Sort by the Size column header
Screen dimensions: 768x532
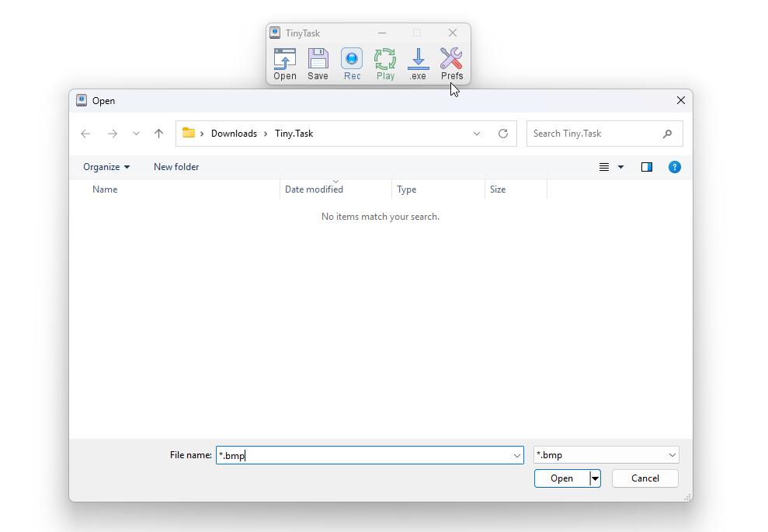tap(498, 190)
